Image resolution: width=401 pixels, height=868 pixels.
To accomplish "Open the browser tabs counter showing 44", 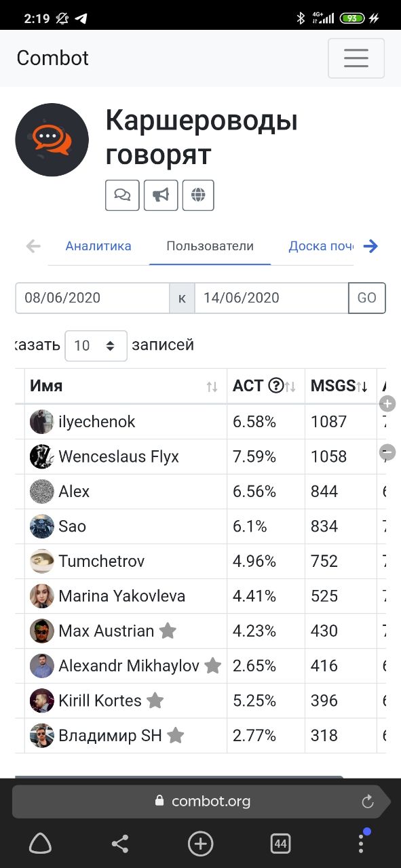I will [x=280, y=844].
